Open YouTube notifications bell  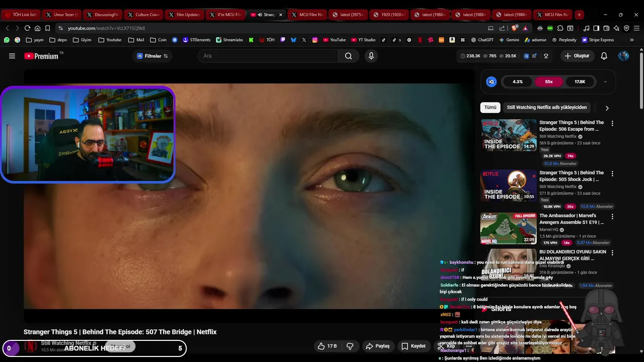pyautogui.click(x=604, y=56)
